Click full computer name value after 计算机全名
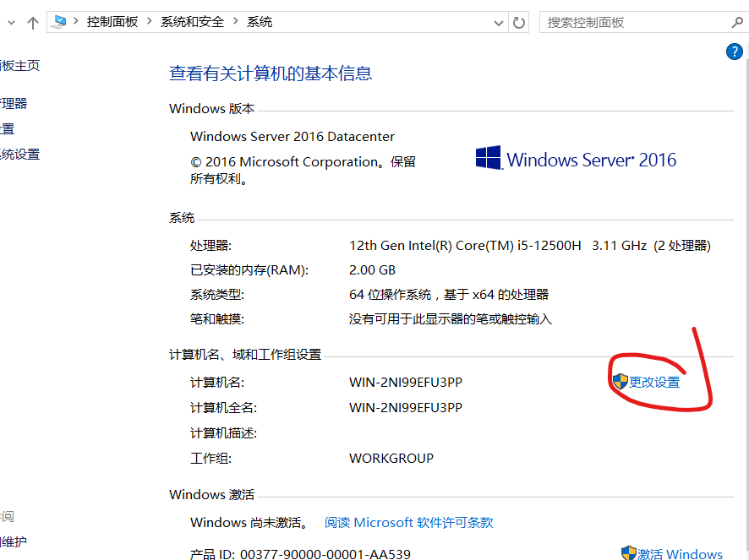749x560 pixels. pos(406,408)
